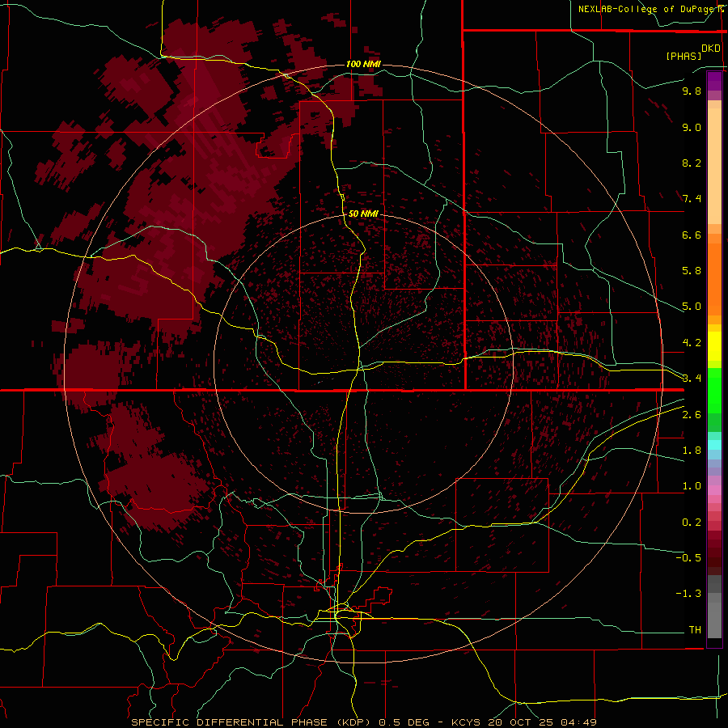Click the bright green segment of the color scale
The image size is (728, 728).
point(714,390)
